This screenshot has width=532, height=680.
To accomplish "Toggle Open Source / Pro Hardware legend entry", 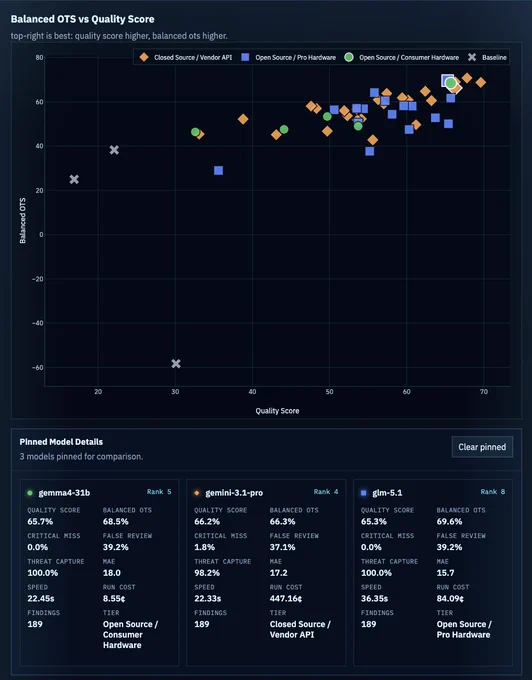I will pos(288,57).
